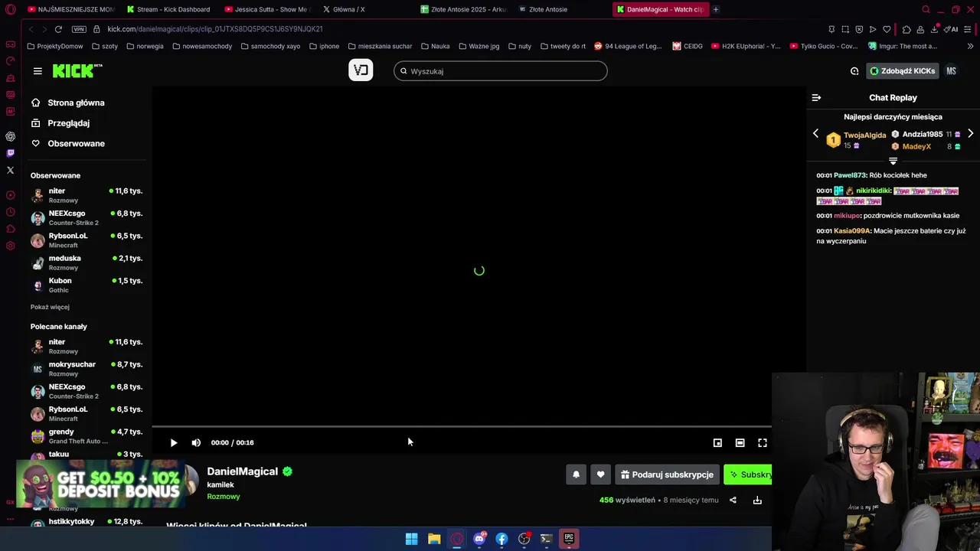
Task: Open norwegia bookmarks folder
Action: (x=145, y=46)
